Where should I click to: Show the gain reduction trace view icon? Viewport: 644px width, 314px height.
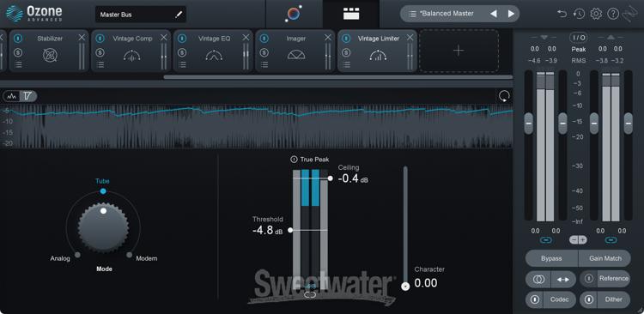click(28, 96)
